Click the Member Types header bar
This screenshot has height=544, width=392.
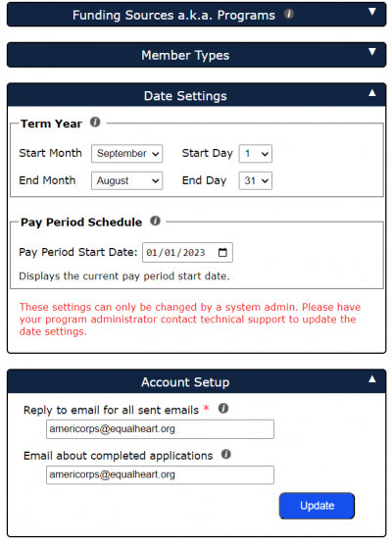point(196,55)
